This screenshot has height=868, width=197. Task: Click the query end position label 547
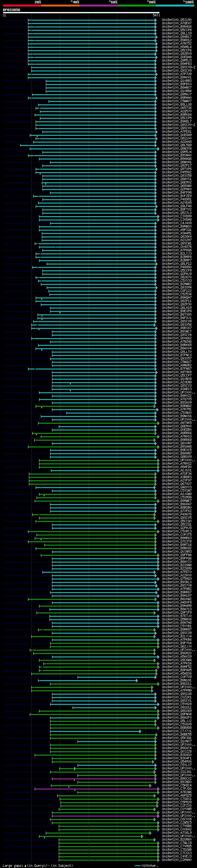(x=155, y=15)
